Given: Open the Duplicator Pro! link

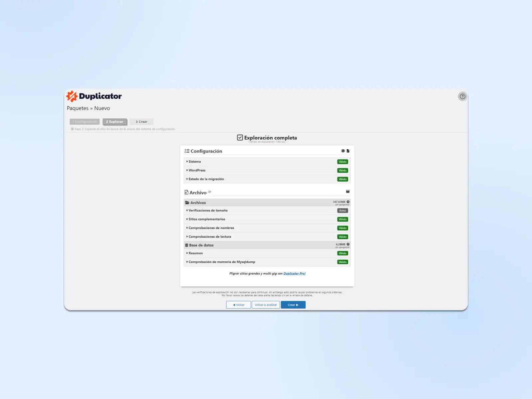Looking at the screenshot, I should (294, 274).
